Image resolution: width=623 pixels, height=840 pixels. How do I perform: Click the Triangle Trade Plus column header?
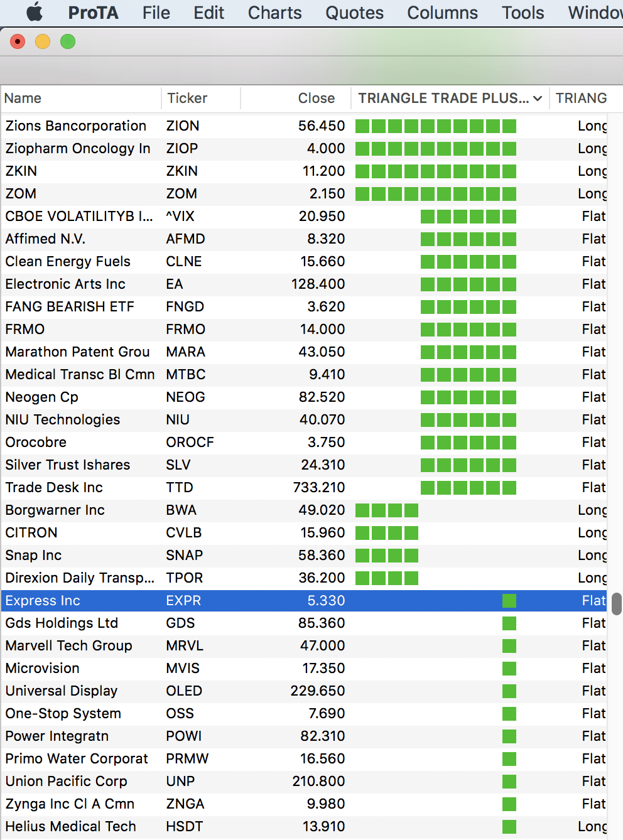pos(450,98)
